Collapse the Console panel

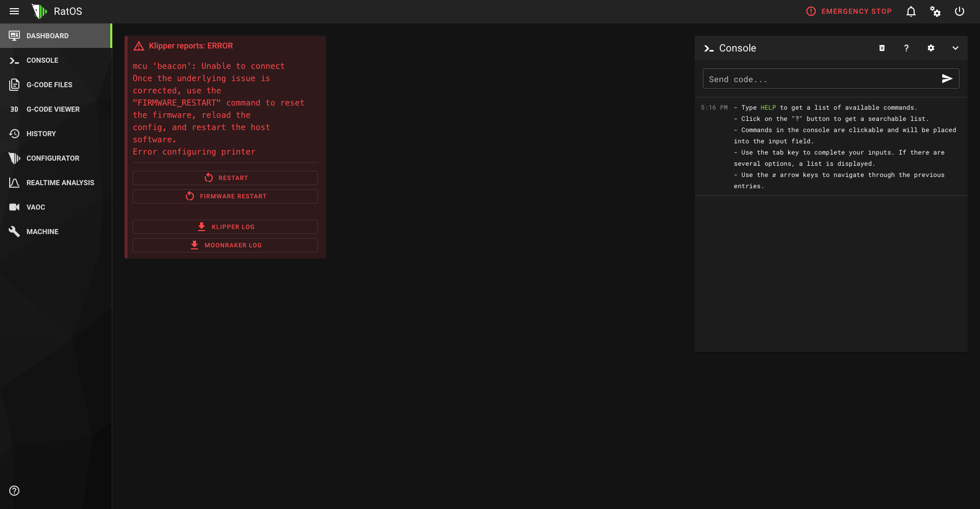955,48
